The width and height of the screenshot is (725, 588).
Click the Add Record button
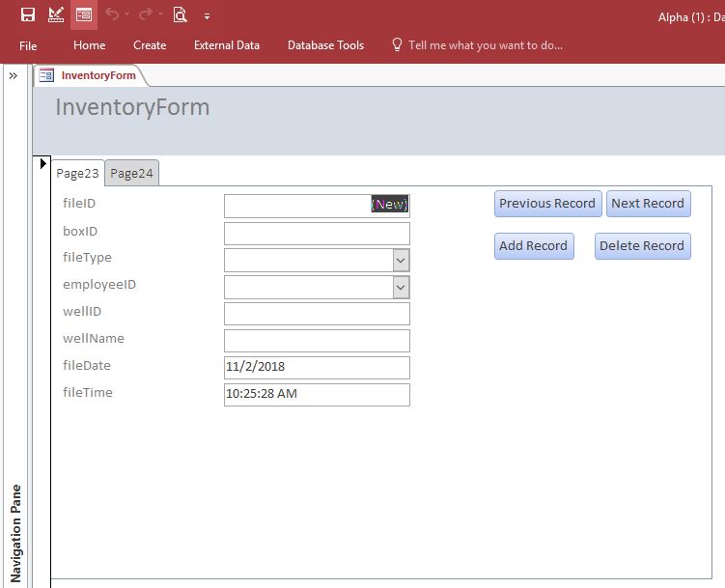533,246
